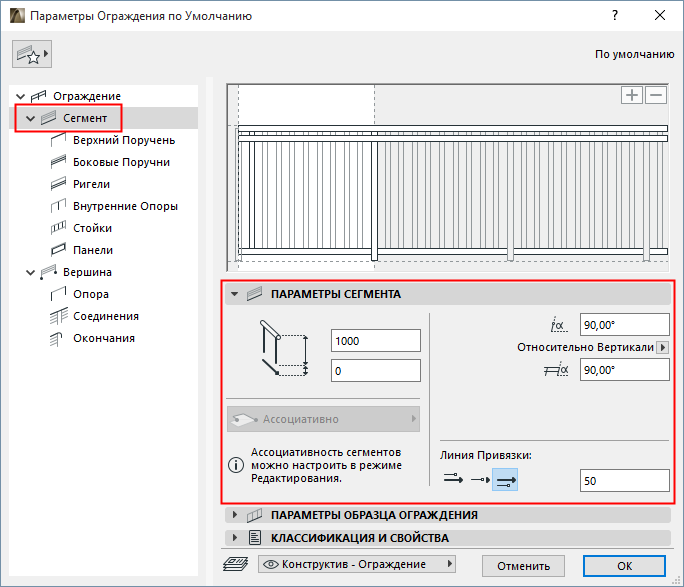Viewport: 684px width, 587px height.
Task: Open the Favorites star button
Action: coord(32,54)
